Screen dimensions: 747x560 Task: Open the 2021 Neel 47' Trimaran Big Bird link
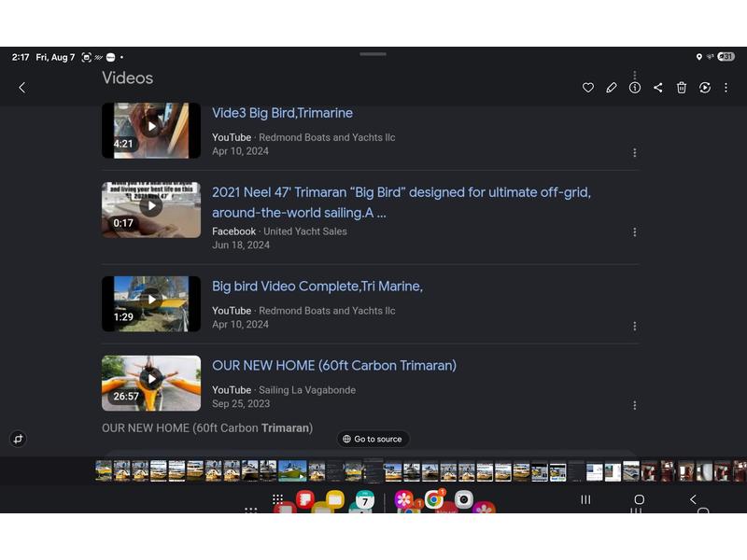[x=402, y=203]
